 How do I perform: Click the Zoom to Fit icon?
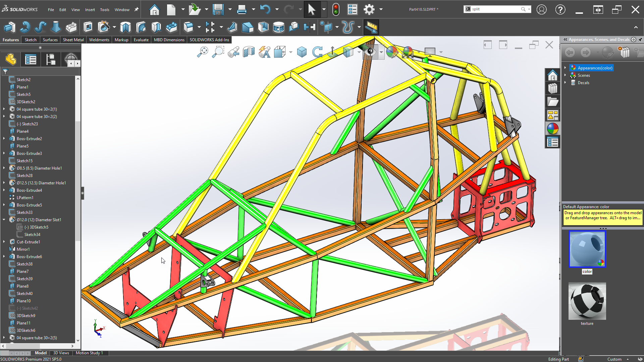[x=203, y=52]
